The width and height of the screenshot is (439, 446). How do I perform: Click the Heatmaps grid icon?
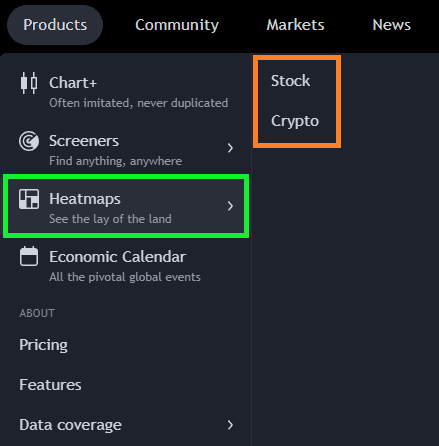coord(29,199)
